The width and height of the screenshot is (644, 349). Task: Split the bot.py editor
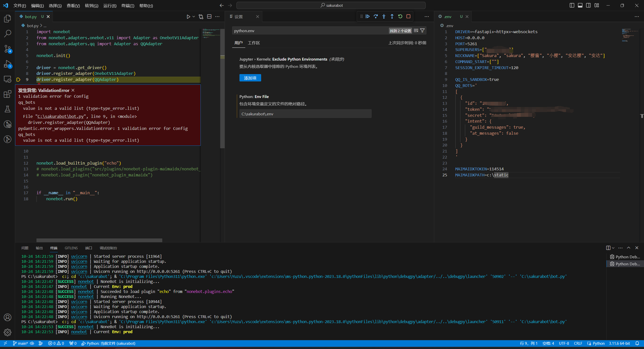209,17
